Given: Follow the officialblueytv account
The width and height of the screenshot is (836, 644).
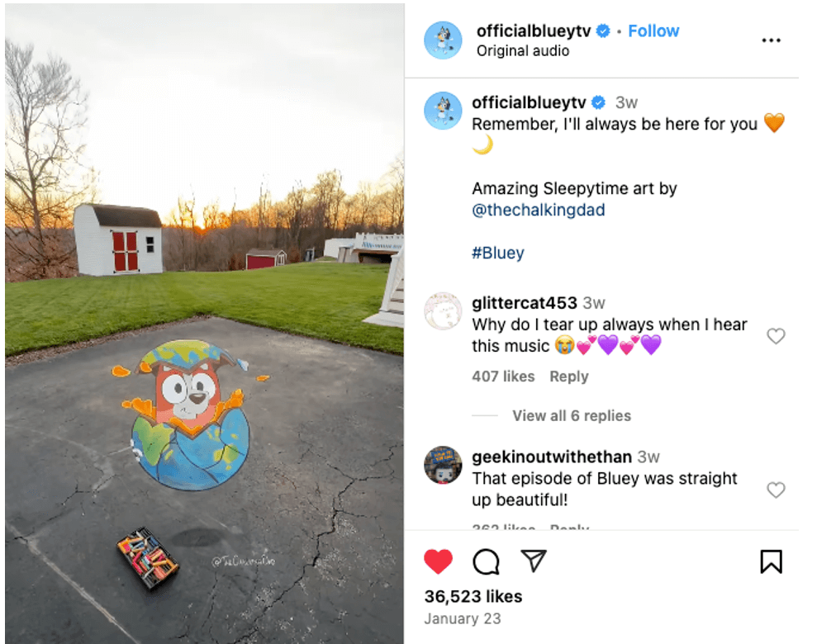Looking at the screenshot, I should 653,31.
